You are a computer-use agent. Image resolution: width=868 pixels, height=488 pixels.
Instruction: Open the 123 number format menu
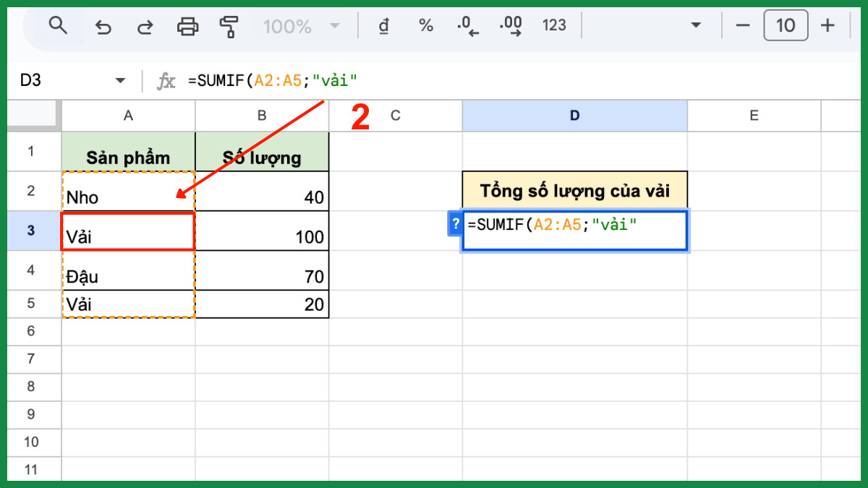[554, 27]
